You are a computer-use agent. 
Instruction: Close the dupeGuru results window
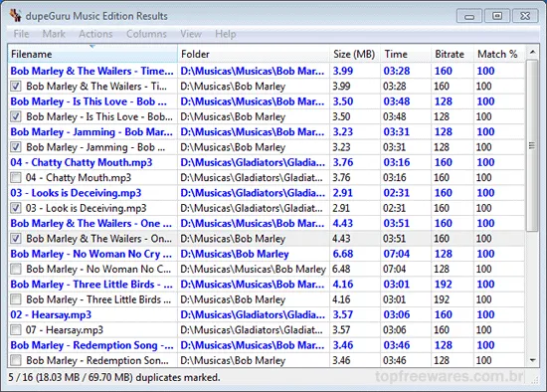pos(525,16)
